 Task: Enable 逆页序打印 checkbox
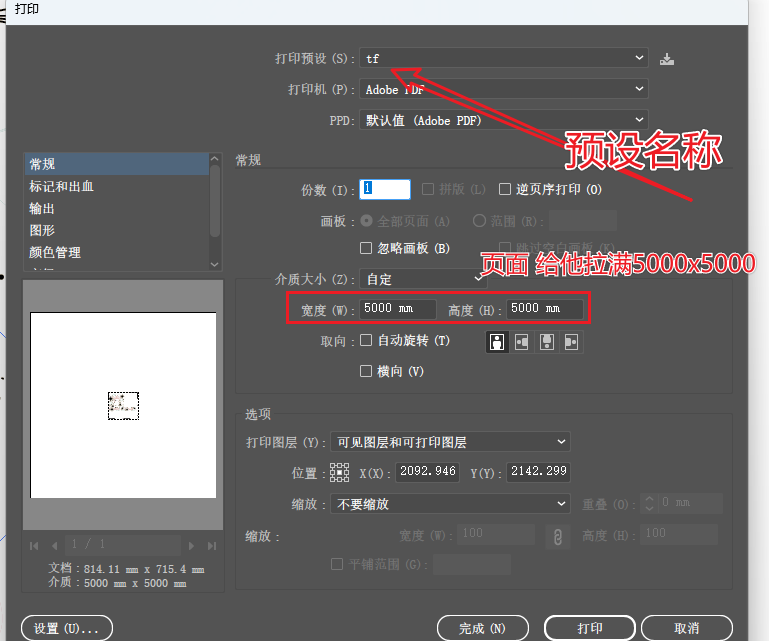tap(506, 189)
